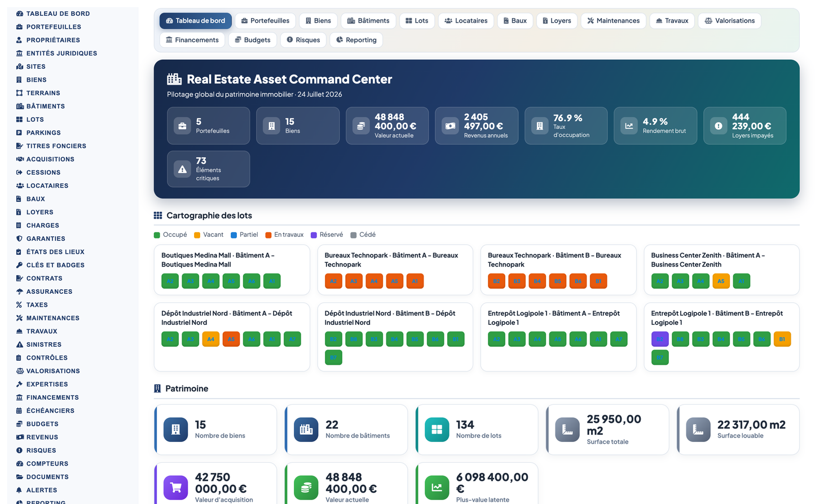Click the grid icon in Nombre de lots card
This screenshot has width=815, height=504.
tap(437, 430)
